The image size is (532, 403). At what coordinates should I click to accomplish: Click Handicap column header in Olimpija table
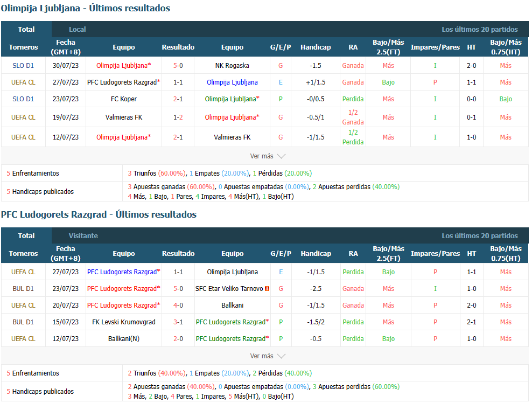[316, 47]
